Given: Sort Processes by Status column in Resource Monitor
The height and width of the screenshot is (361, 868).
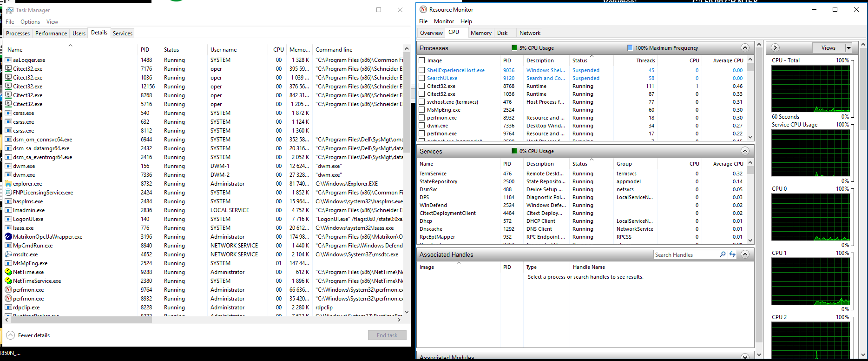Looking at the screenshot, I should pyautogui.click(x=592, y=60).
